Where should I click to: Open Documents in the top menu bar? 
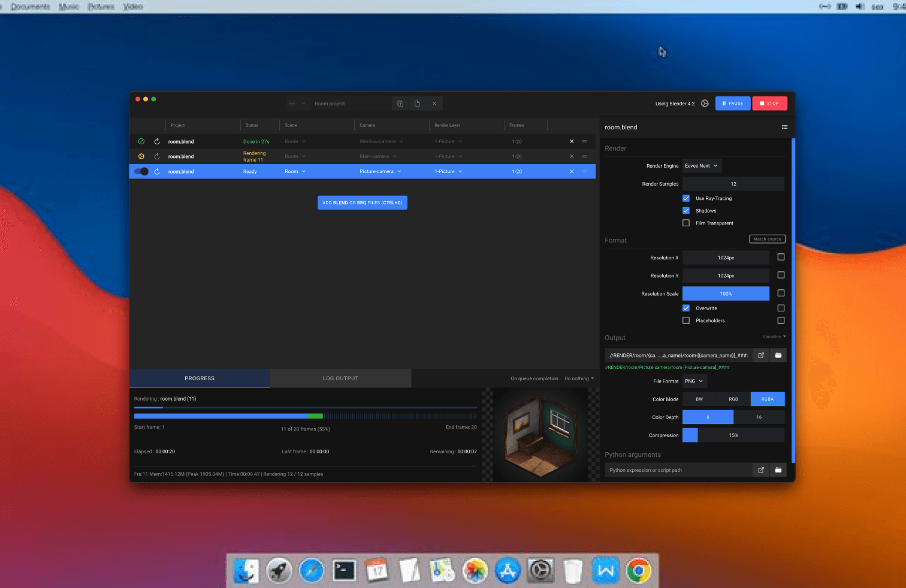point(31,7)
